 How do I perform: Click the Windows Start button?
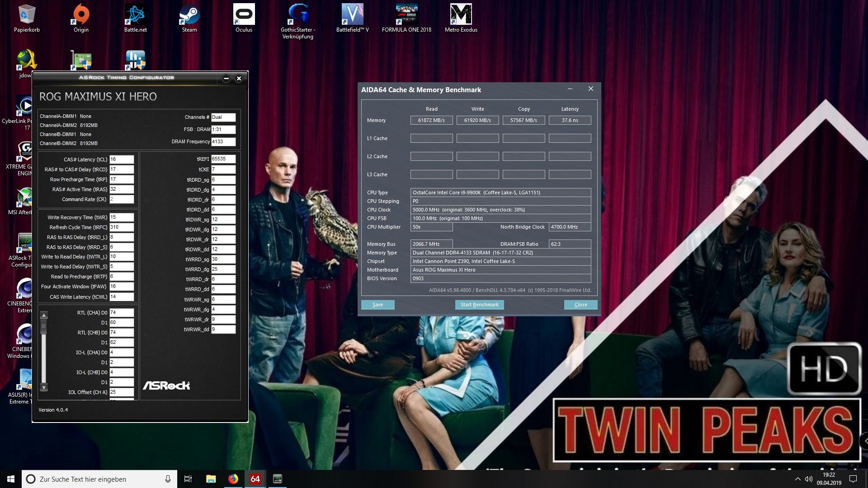pos(11,479)
